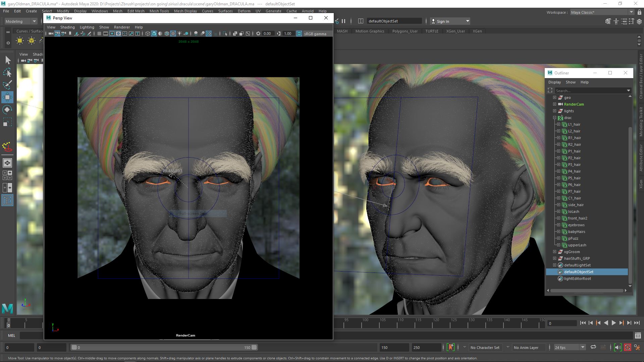Viewport: 644px width, 362px height.
Task: Toggle use all lights bulb icon
Action: pos(179,34)
